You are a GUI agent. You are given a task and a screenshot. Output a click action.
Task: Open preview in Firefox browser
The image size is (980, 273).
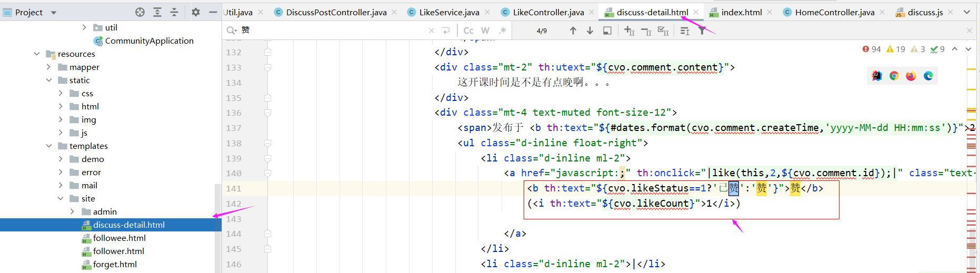(x=911, y=76)
